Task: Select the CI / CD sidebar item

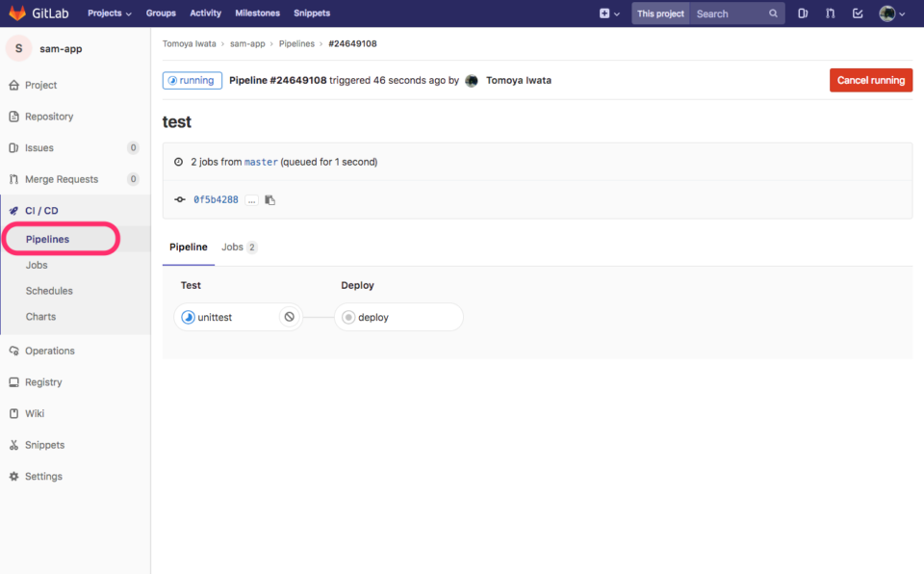Action: 38,209
